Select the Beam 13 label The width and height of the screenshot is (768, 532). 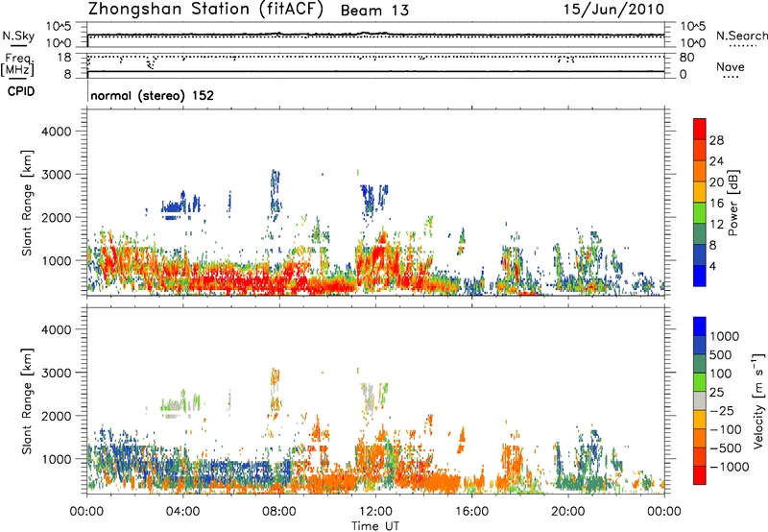point(374,11)
